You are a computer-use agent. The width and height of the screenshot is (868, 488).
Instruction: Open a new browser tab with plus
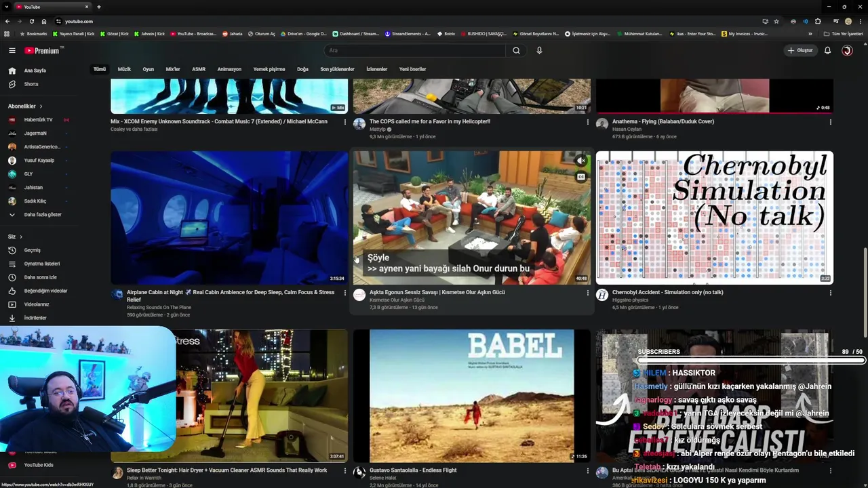coord(98,7)
